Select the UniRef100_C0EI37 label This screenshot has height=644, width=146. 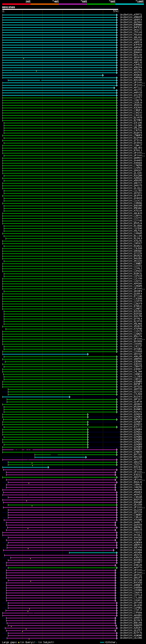pyautogui.click(x=131, y=347)
